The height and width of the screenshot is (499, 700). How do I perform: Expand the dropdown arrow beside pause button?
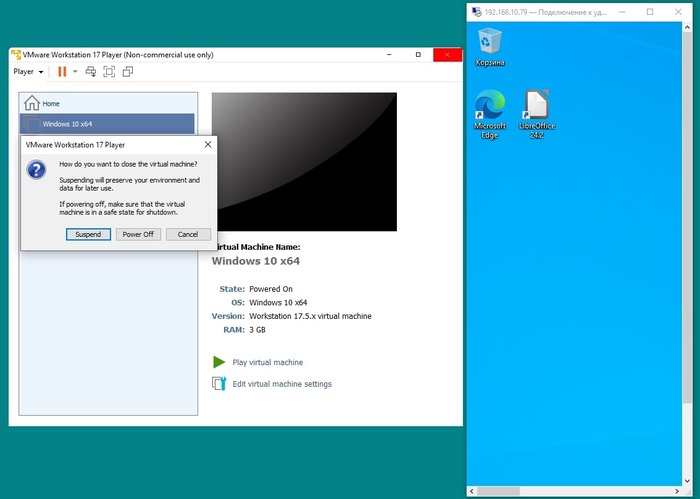click(x=75, y=72)
